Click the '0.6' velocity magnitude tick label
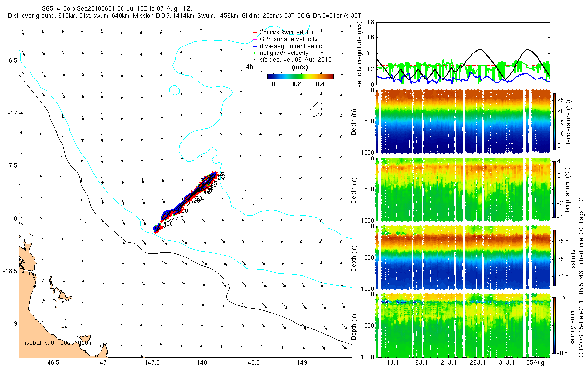This screenshot has height=368, width=588. [x=370, y=38]
